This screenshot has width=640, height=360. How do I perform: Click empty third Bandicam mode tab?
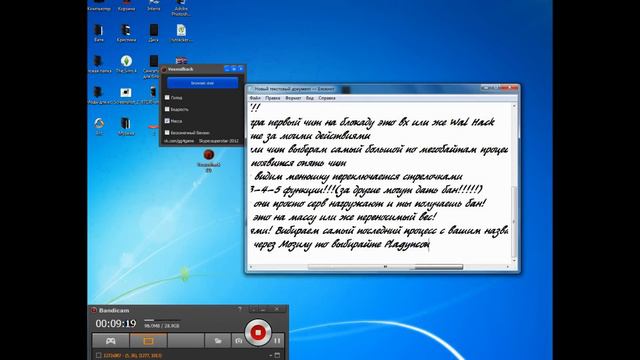(x=186, y=340)
